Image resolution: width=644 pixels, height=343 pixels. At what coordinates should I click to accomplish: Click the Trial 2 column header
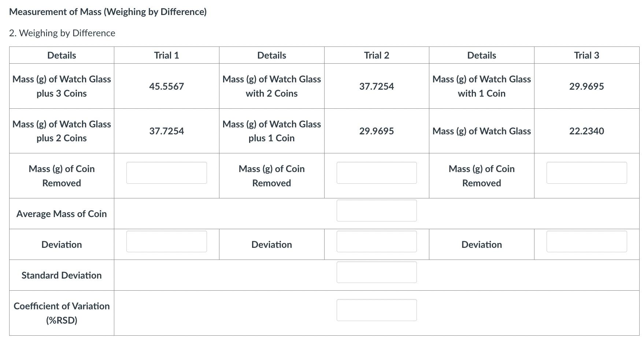(x=376, y=55)
